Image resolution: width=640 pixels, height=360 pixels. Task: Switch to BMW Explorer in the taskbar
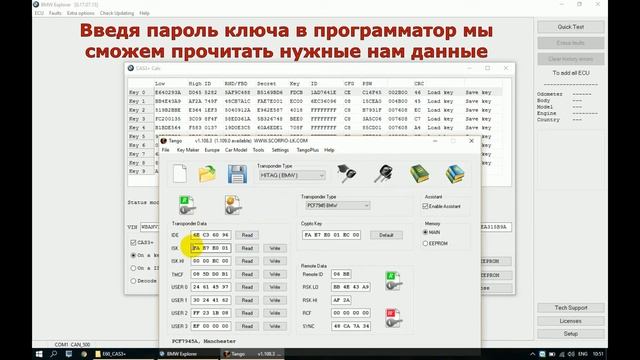188,354
